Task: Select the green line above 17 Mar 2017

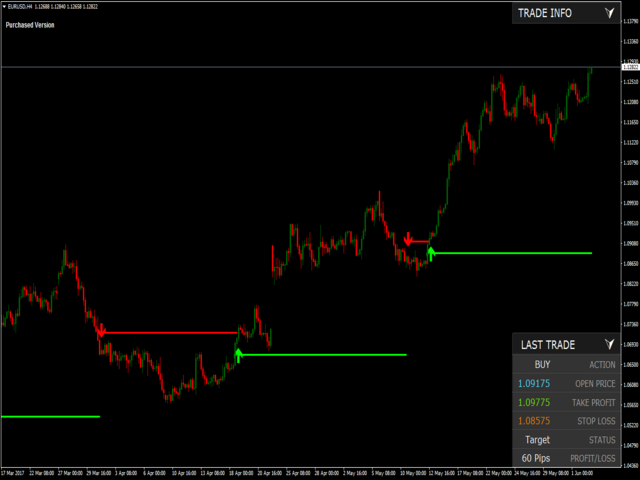Action: point(51,417)
